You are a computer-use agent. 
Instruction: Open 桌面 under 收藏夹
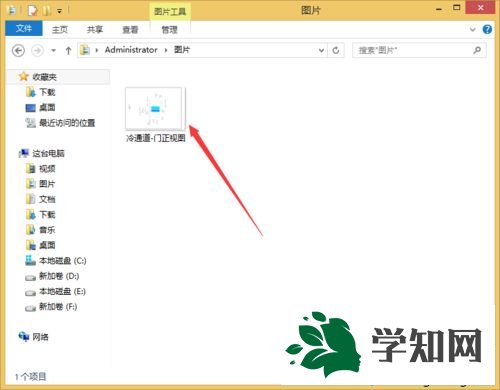[x=47, y=107]
